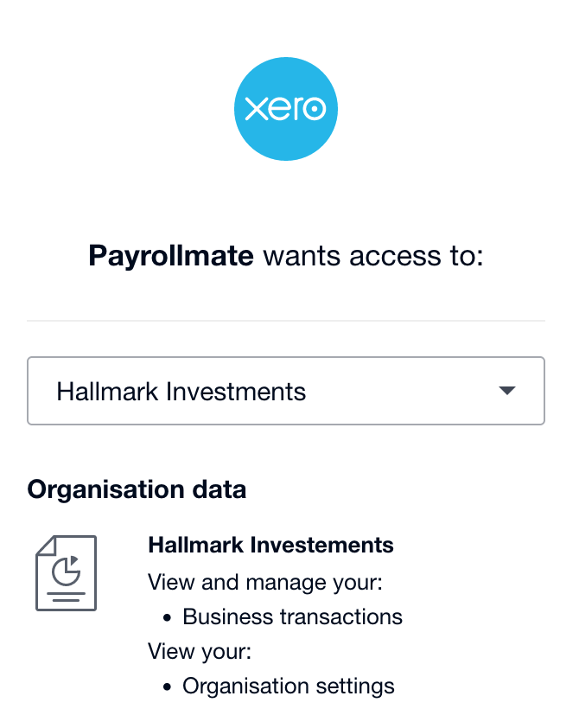Select the Hallmark Investments text in the selector

[181, 392]
